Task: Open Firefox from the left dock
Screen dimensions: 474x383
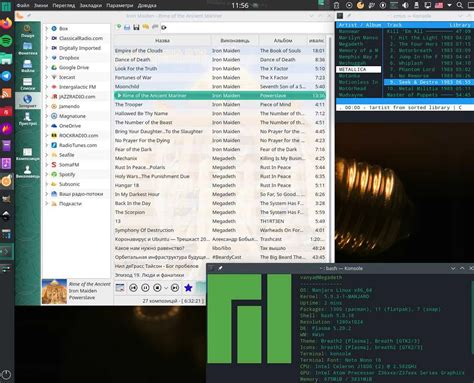Action: point(6,23)
